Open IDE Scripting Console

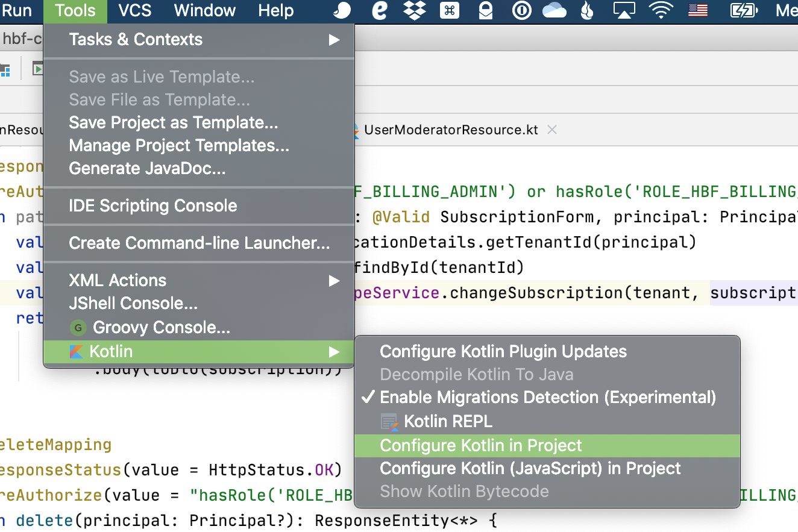(199, 206)
